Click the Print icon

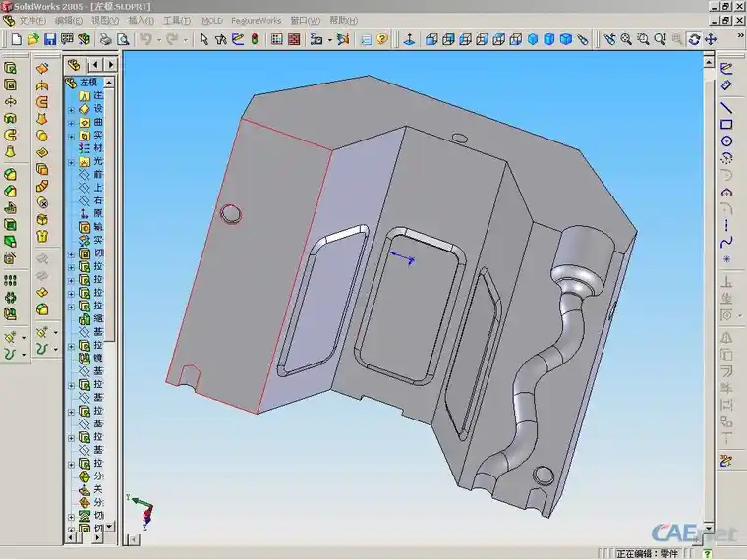point(105,39)
